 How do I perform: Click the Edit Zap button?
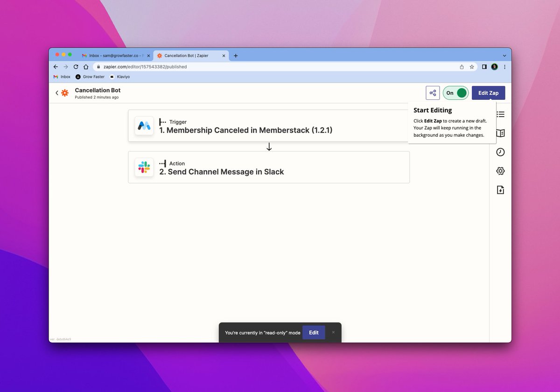[488, 93]
